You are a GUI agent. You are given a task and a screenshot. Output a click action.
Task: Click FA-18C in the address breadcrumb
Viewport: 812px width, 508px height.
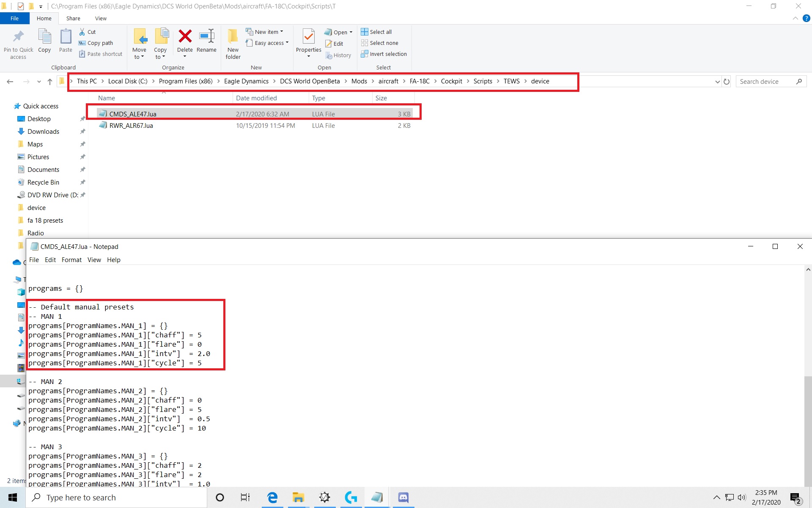[420, 81]
